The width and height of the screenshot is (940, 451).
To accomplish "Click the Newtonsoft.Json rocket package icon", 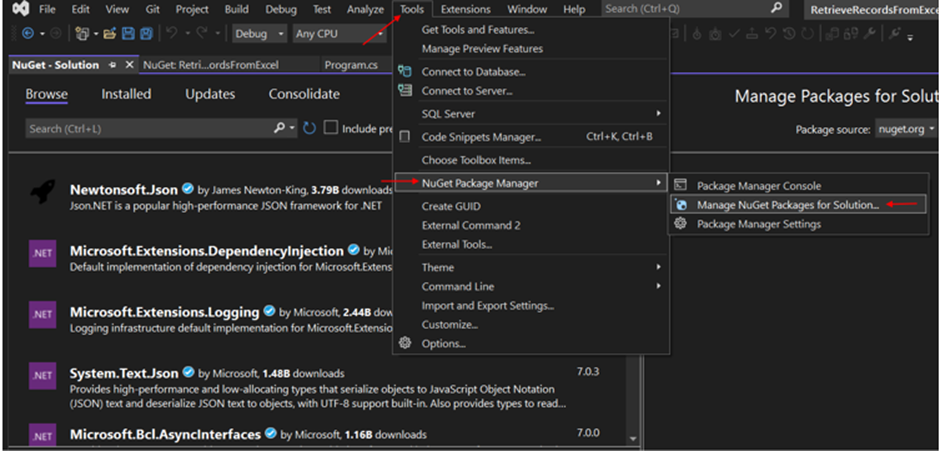I will (42, 191).
